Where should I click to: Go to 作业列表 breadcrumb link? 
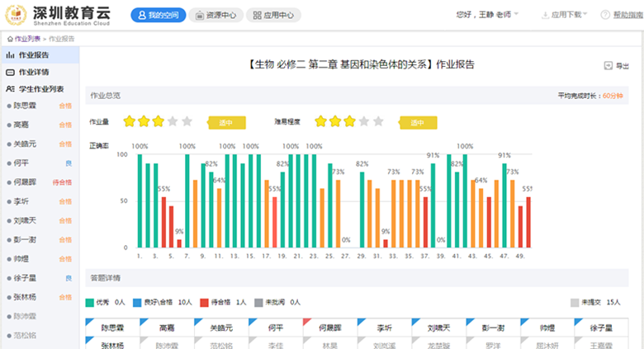[x=27, y=39]
